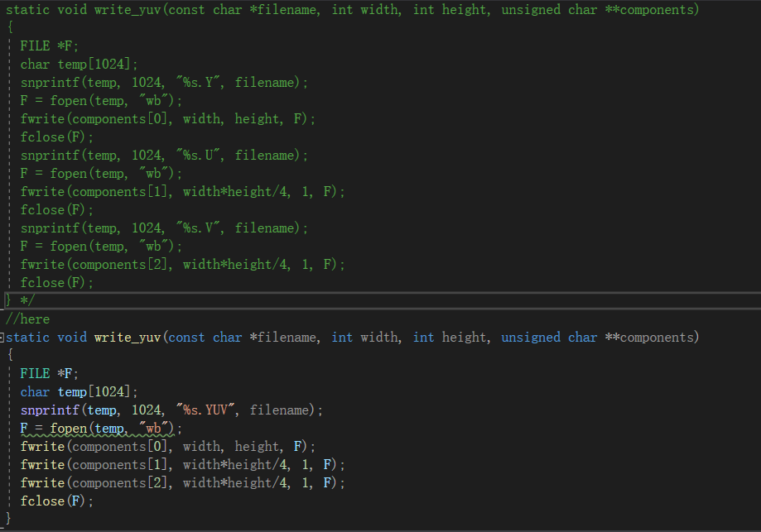The height and width of the screenshot is (532, 761).
Task: Click the green commented fwrite(components[0] line
Action: pyautogui.click(x=168, y=119)
